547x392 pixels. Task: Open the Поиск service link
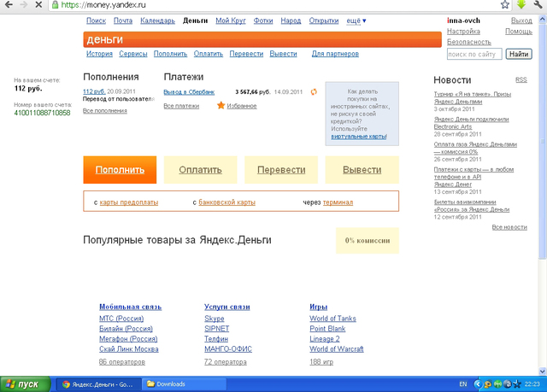96,20
